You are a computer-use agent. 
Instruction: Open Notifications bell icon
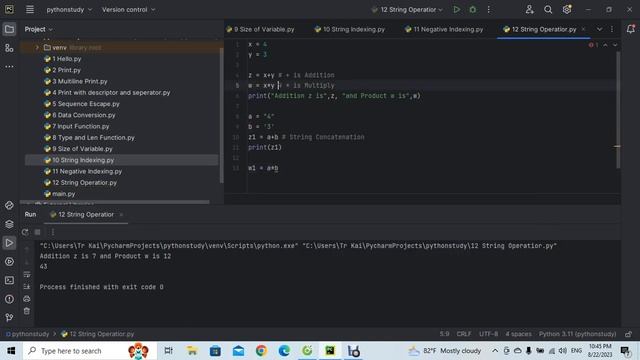pos(631,29)
